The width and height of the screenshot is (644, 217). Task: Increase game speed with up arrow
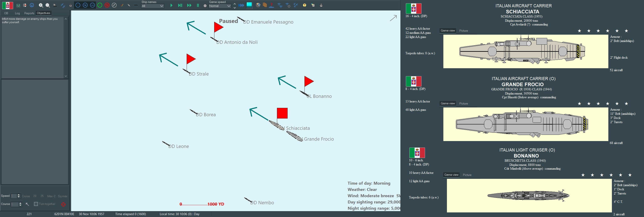pyautogui.click(x=234, y=4)
